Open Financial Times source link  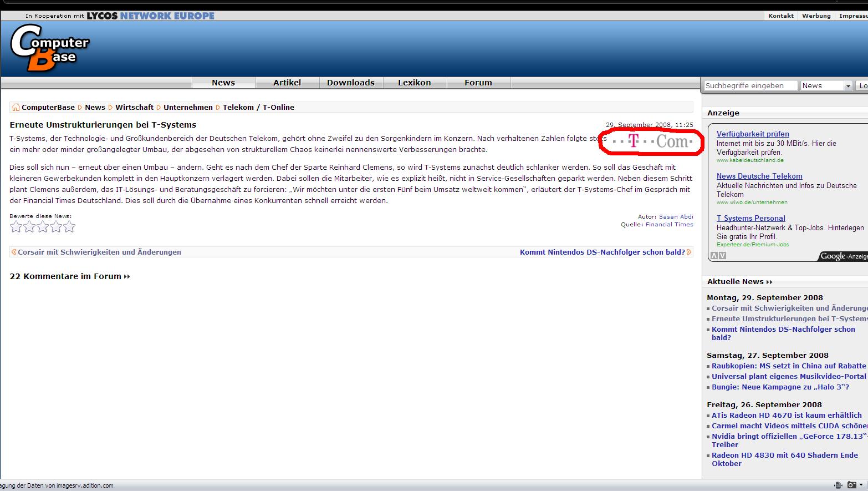(669, 225)
